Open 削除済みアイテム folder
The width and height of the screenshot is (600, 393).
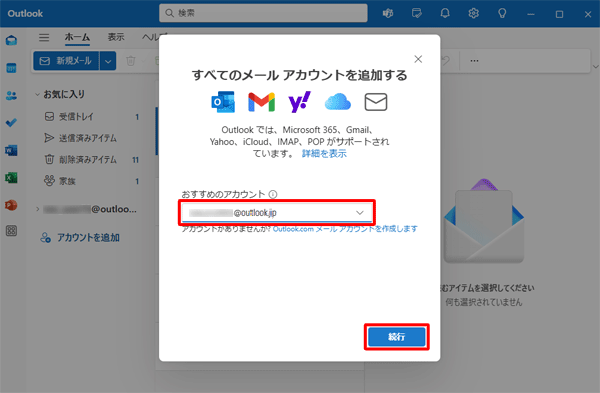click(x=92, y=160)
